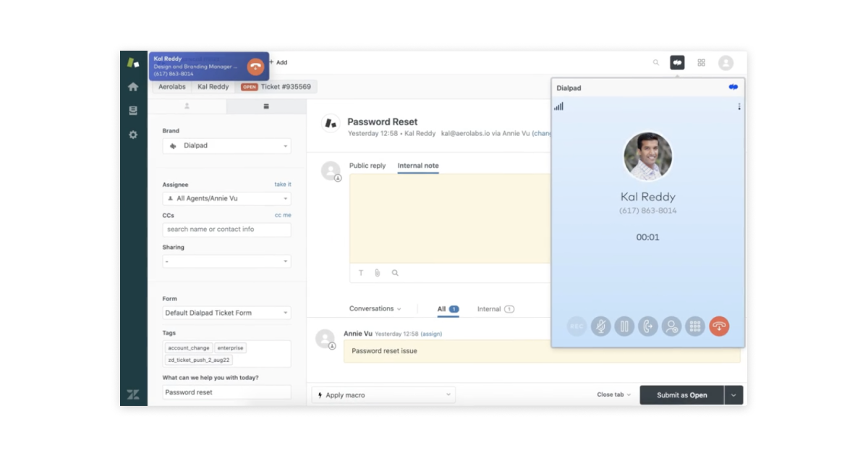Open the Dialpad keypad
The width and height of the screenshot is (868, 456).
[x=695, y=326]
